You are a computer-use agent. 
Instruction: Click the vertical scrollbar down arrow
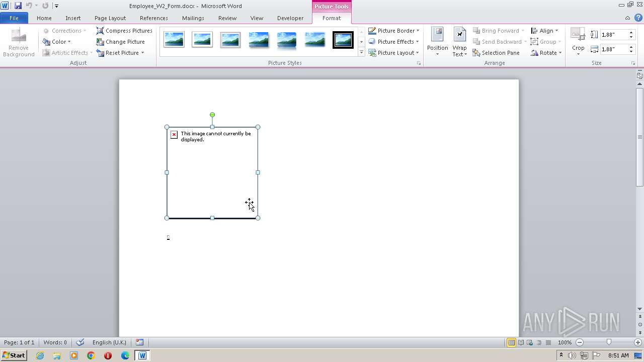pos(639,309)
